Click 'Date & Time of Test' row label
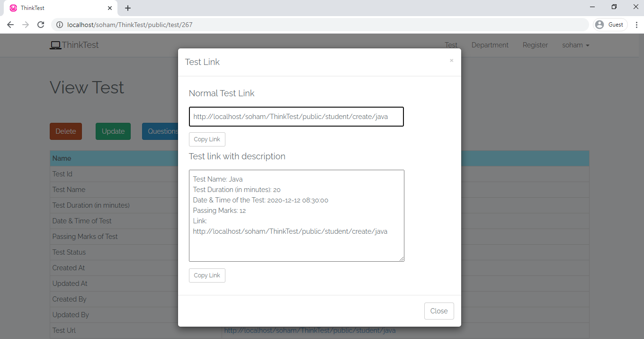The width and height of the screenshot is (644, 339). [82, 221]
